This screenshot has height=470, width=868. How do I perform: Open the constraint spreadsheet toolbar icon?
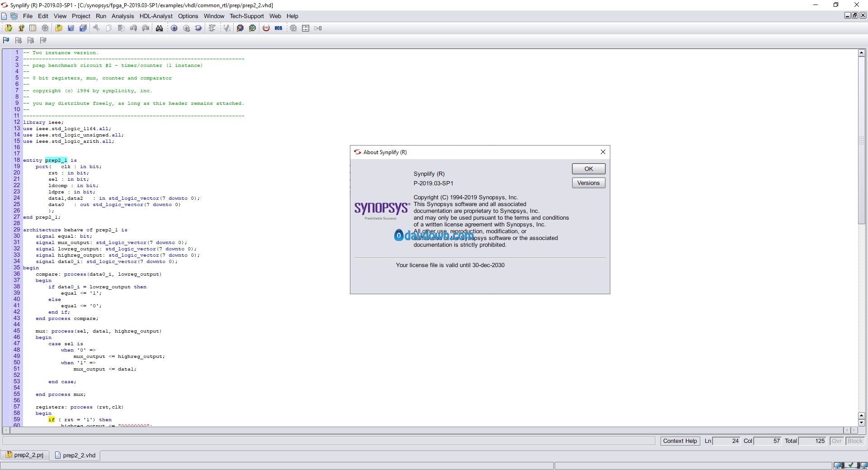coord(33,28)
